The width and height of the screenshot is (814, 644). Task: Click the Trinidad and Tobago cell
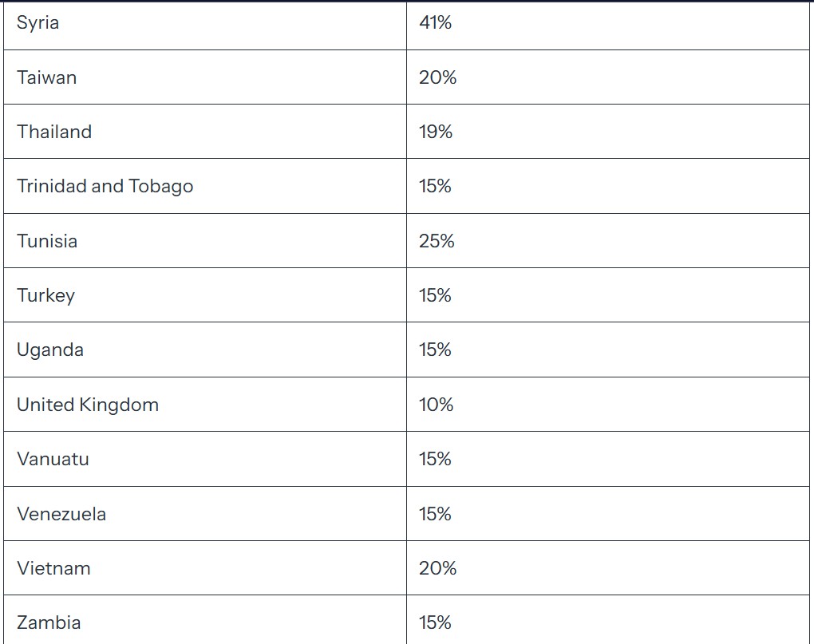click(x=205, y=186)
